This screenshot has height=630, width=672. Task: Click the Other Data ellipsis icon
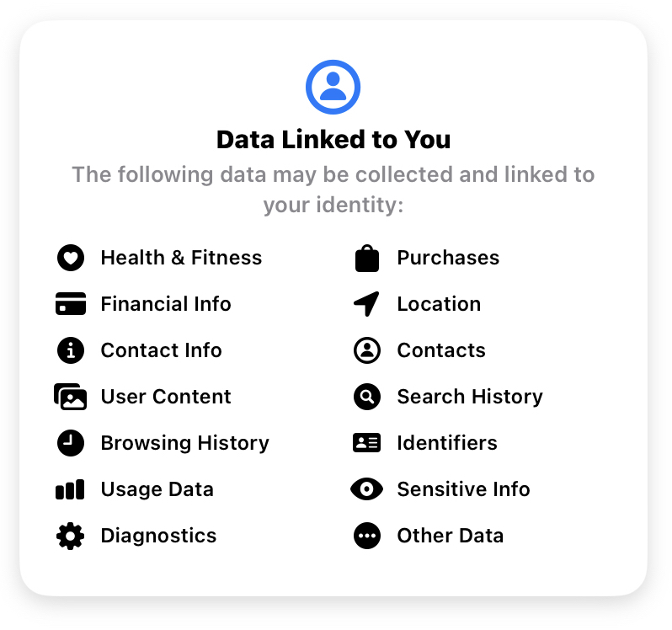pos(367,536)
